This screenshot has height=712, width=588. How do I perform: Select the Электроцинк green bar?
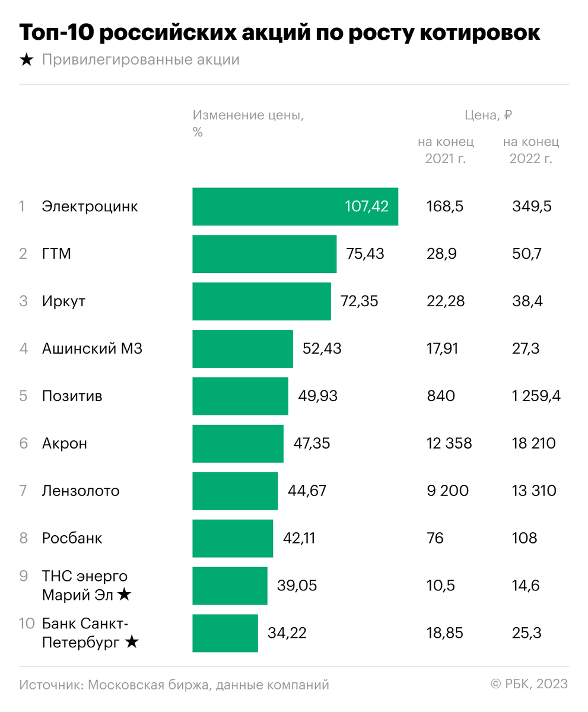(x=295, y=206)
